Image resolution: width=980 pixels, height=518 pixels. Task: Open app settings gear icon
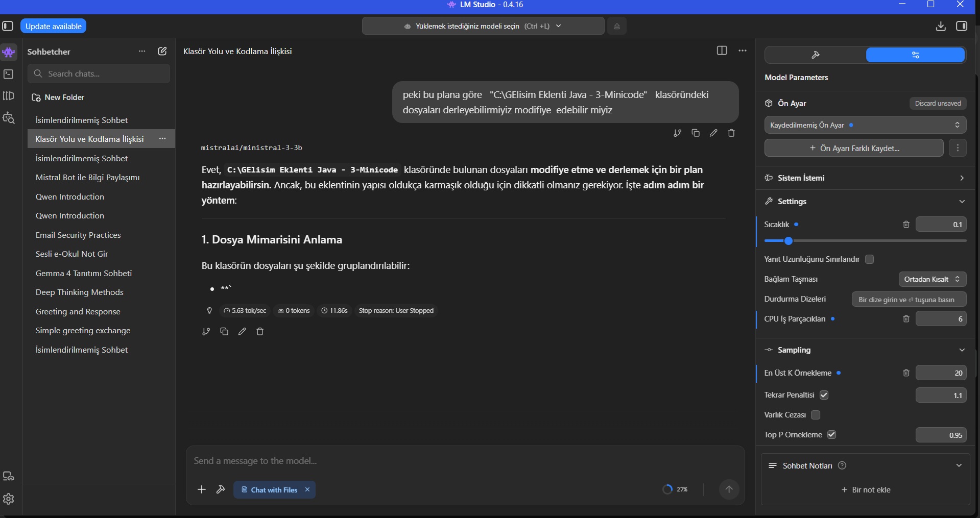[9, 499]
